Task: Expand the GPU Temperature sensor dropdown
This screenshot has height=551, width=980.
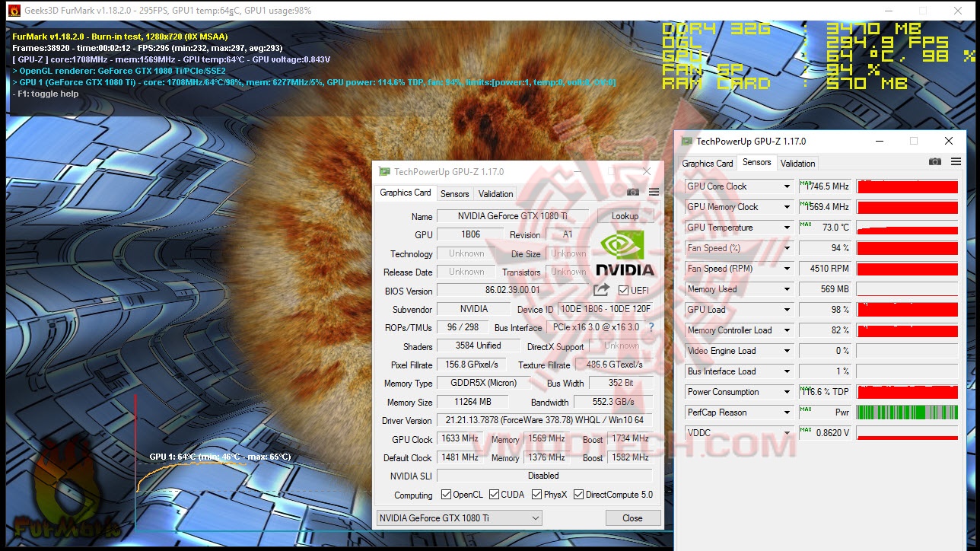Action: point(787,228)
